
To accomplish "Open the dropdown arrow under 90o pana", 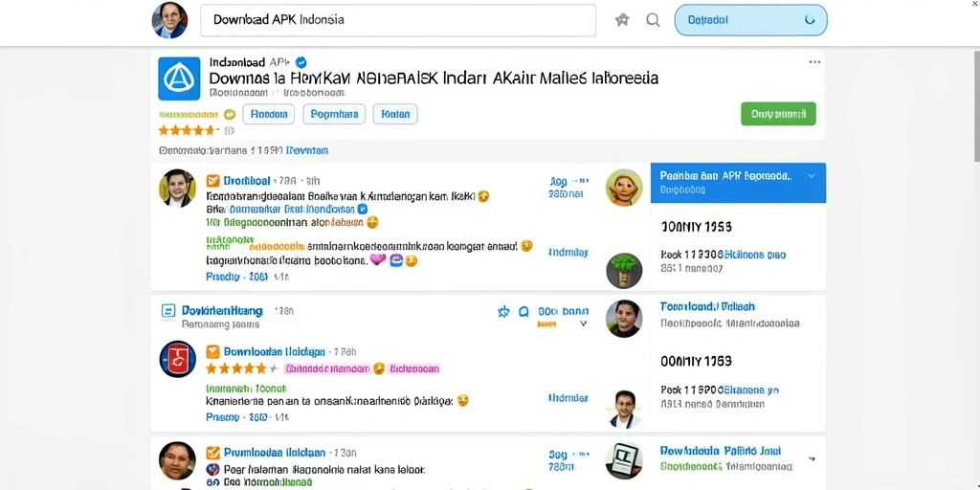I will [583, 323].
